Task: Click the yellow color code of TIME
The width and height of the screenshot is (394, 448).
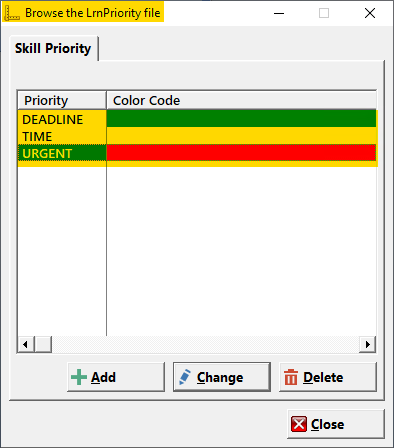Action: (241, 136)
